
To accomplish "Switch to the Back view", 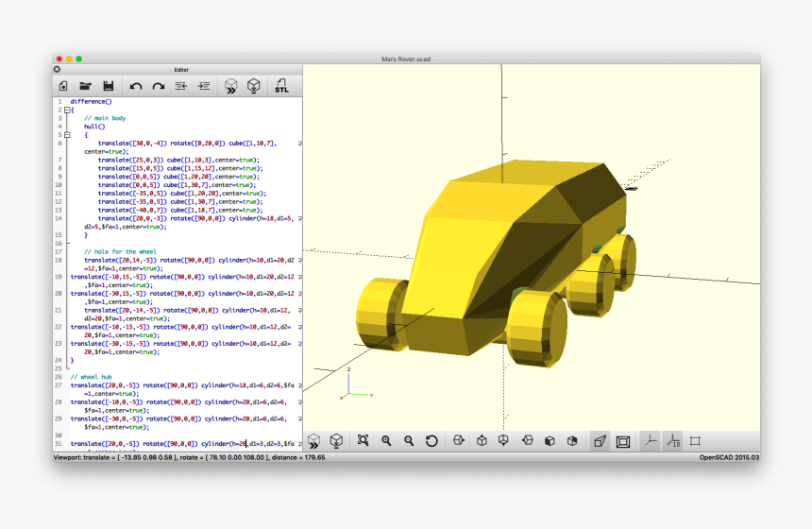I will 572,441.
